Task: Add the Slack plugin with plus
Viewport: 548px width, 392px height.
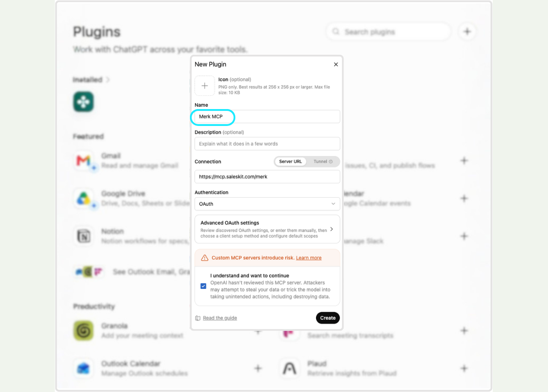Action: pos(464,236)
